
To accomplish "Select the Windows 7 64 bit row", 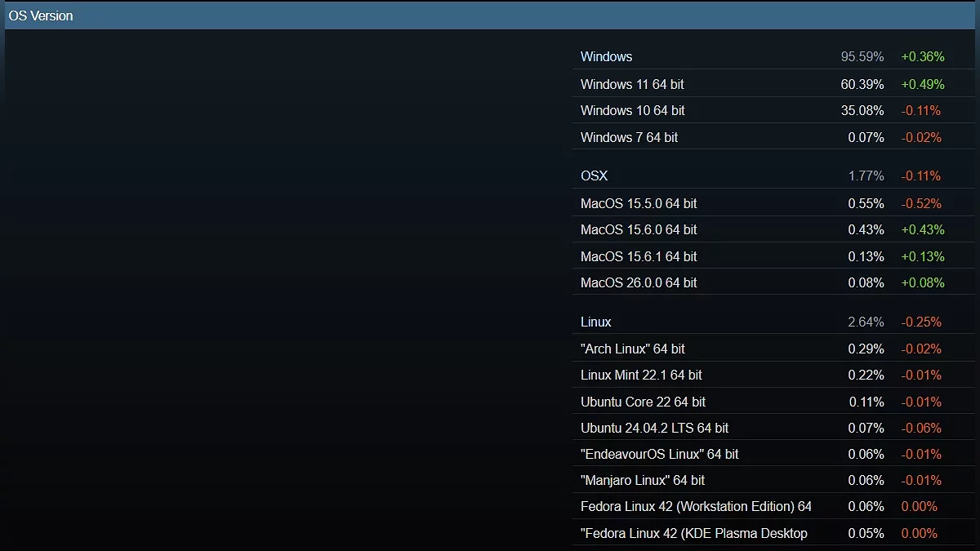I will pos(773,137).
